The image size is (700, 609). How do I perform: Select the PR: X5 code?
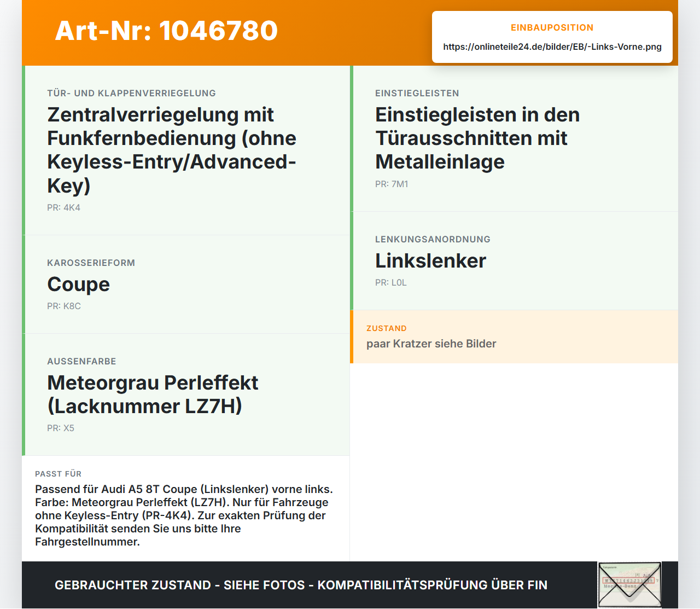[x=61, y=428]
